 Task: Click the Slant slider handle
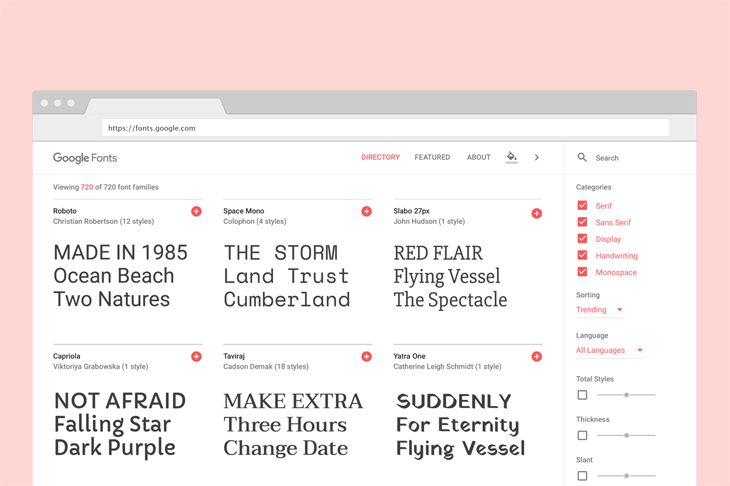pyautogui.click(x=627, y=476)
